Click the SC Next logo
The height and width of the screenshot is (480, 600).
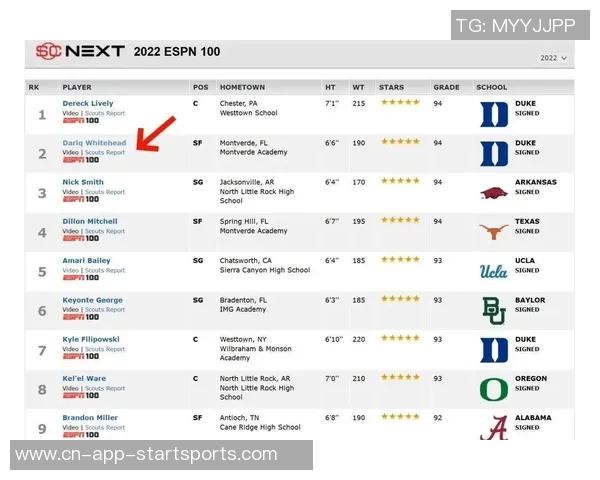pyautogui.click(x=80, y=51)
